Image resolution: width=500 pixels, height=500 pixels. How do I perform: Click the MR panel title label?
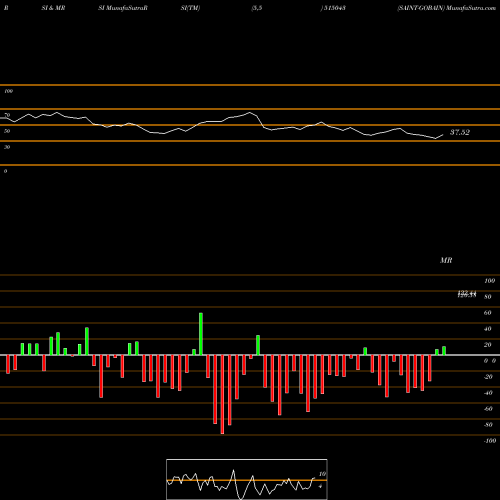pos(446,260)
